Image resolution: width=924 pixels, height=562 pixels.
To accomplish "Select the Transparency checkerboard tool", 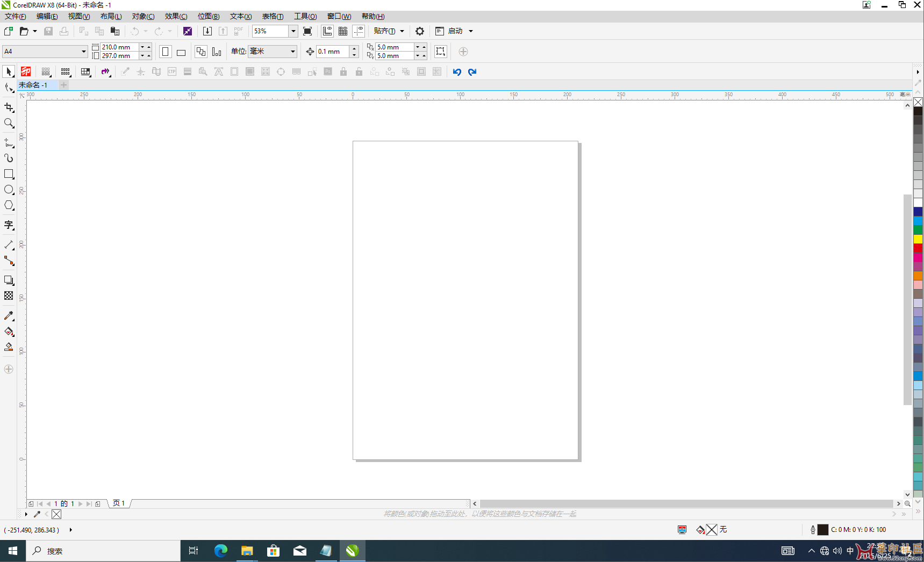I will click(x=9, y=296).
